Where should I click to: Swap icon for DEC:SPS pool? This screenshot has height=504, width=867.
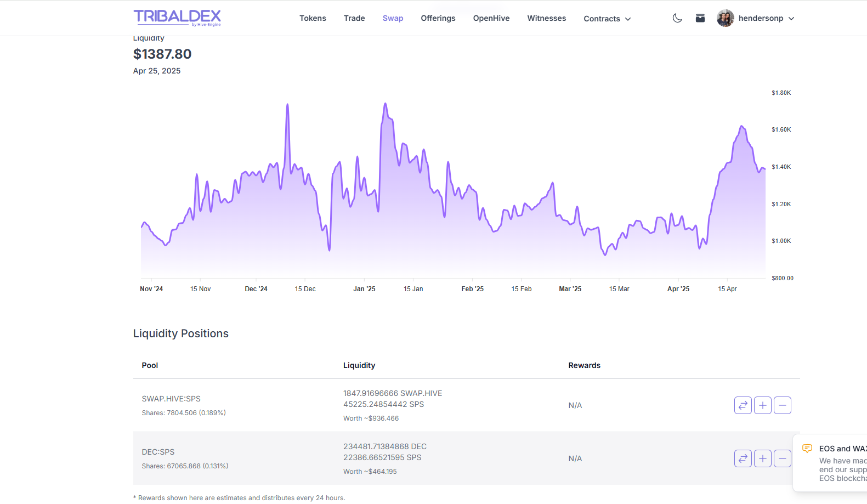click(743, 458)
